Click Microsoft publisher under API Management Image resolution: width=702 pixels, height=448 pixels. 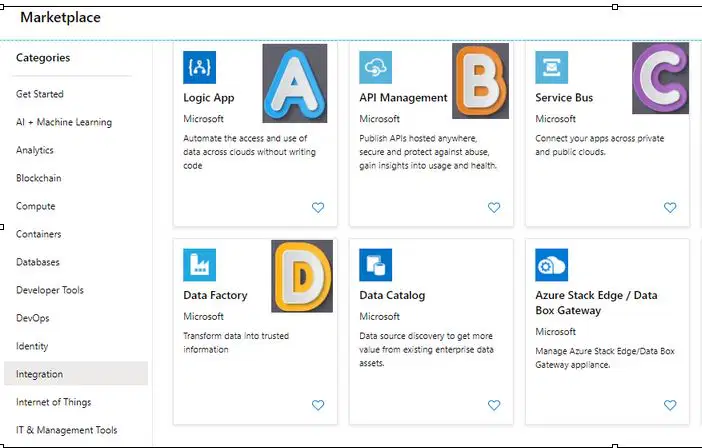click(379, 119)
